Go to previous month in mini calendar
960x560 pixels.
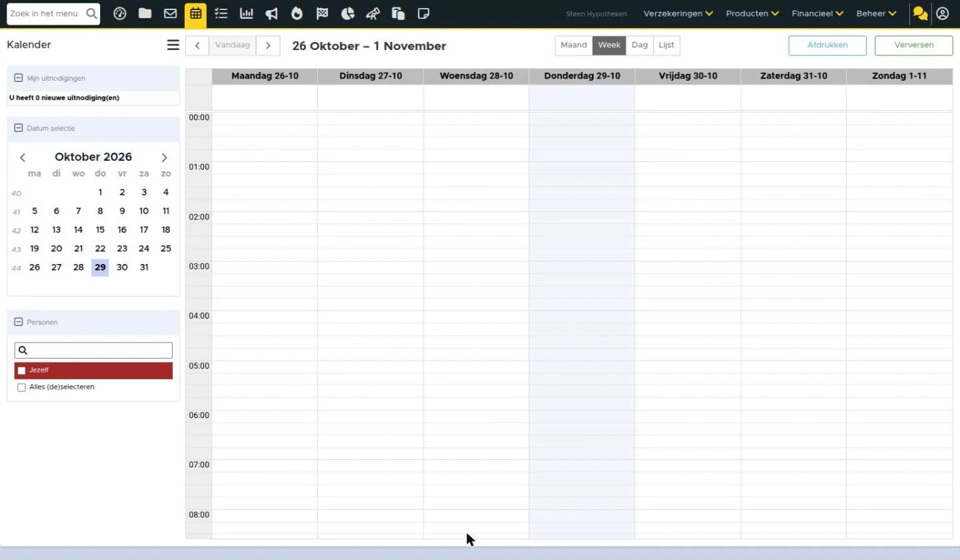tap(23, 158)
